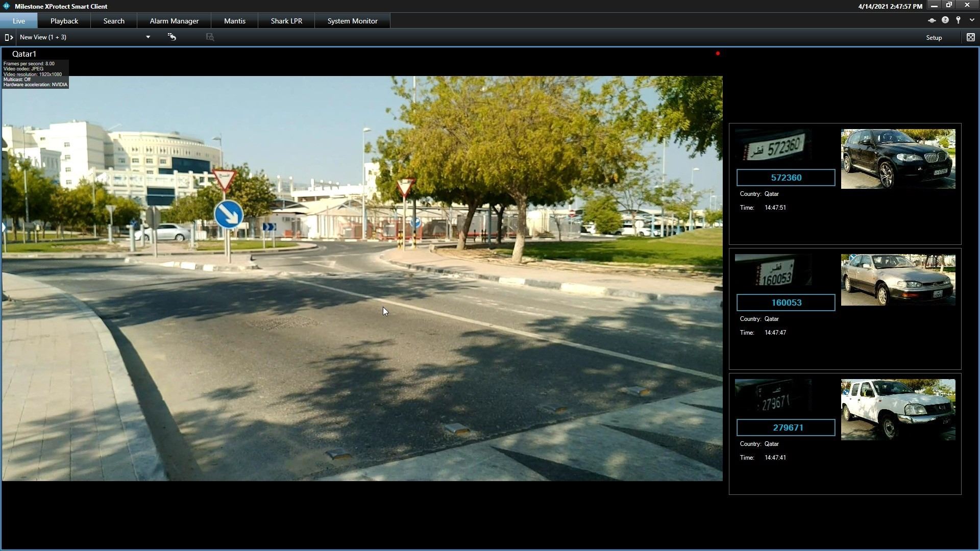Click the Qatar1 camera title

[x=24, y=54]
